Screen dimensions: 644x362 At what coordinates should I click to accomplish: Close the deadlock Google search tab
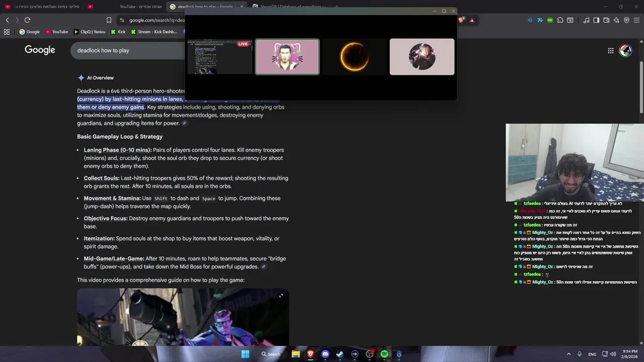coord(242,7)
